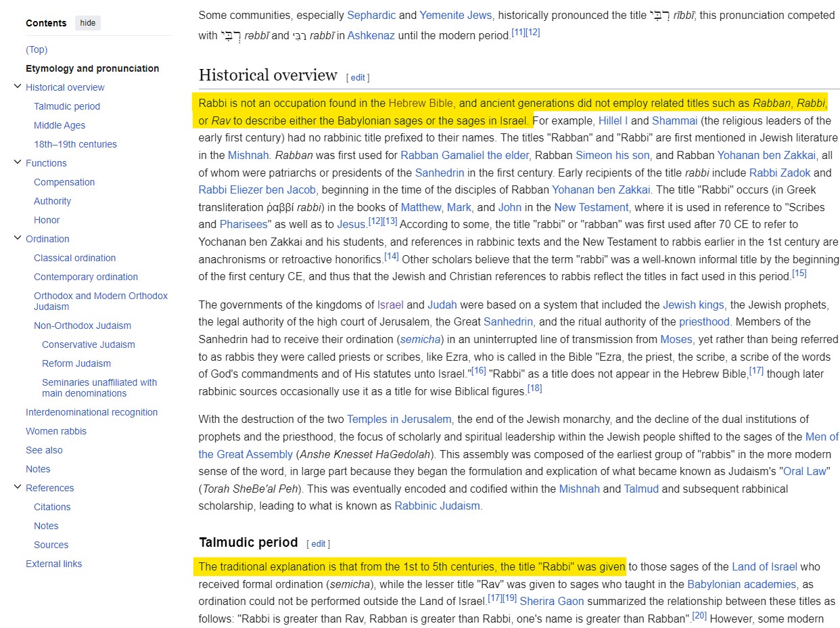Follow the Jewish kings link

(693, 305)
